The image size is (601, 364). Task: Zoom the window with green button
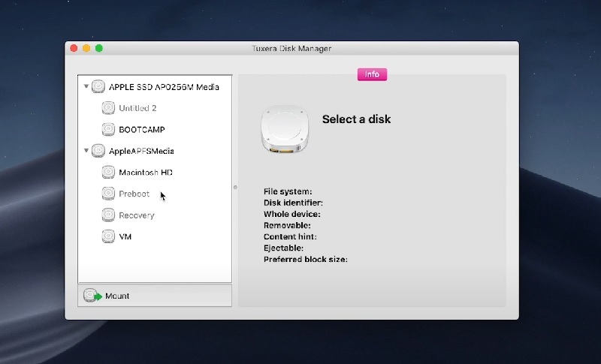coord(99,48)
